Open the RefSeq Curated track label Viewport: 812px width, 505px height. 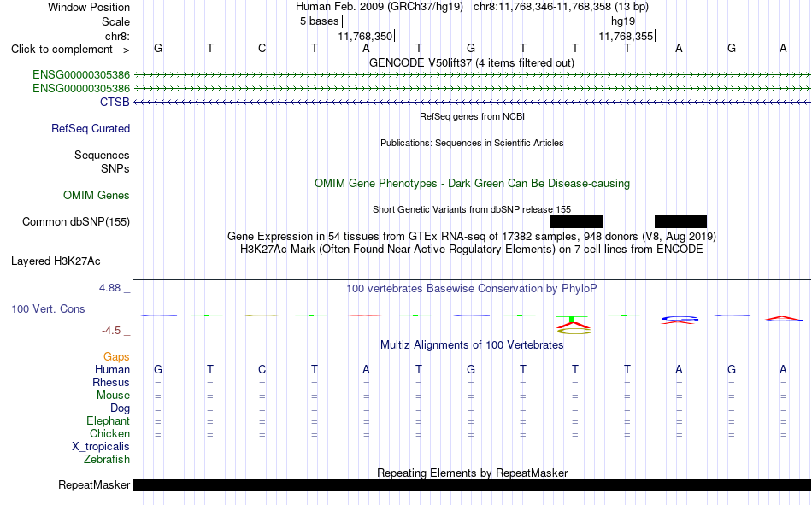tap(90, 128)
